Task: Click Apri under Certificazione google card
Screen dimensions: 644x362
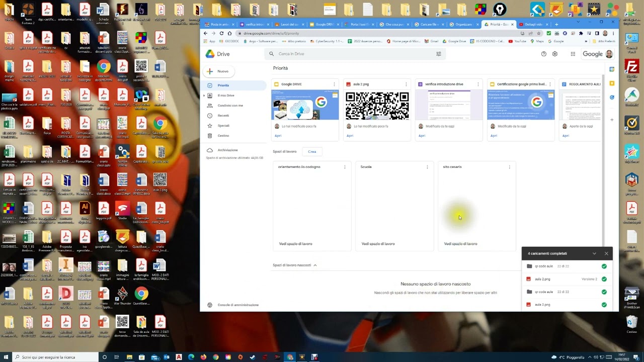Action: point(494,136)
